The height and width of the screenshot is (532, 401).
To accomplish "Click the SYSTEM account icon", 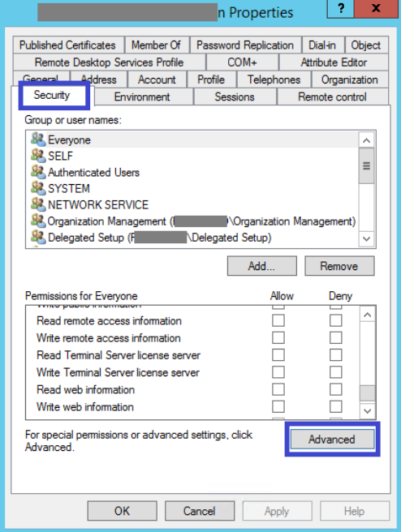I will 38,188.
